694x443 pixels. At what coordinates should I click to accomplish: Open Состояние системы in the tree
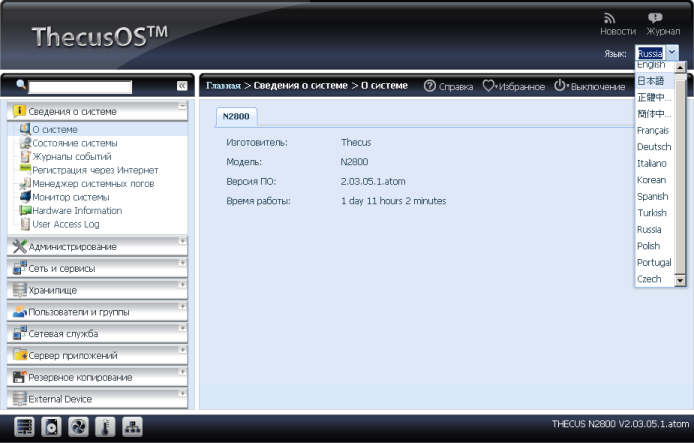point(75,143)
